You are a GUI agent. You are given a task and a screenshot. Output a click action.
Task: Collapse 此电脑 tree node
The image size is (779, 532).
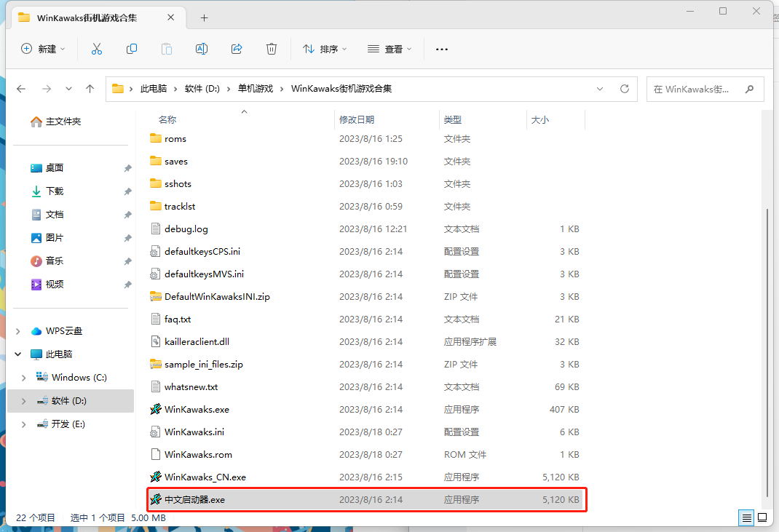click(18, 354)
